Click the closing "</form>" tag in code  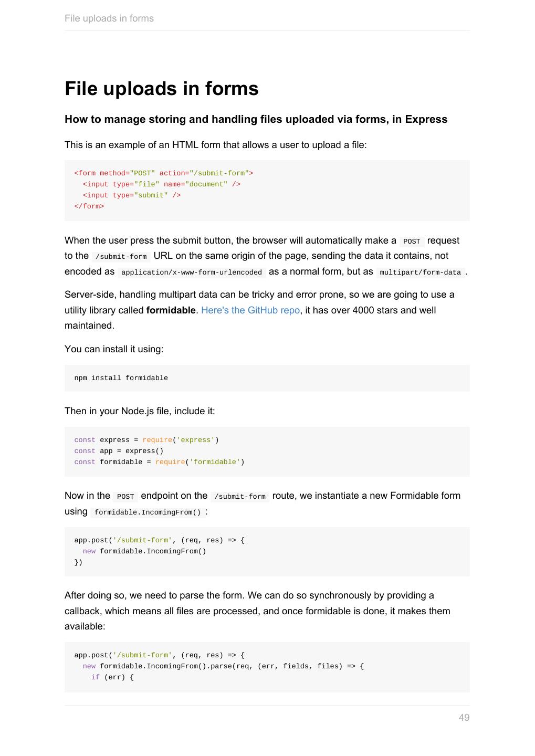89,206
